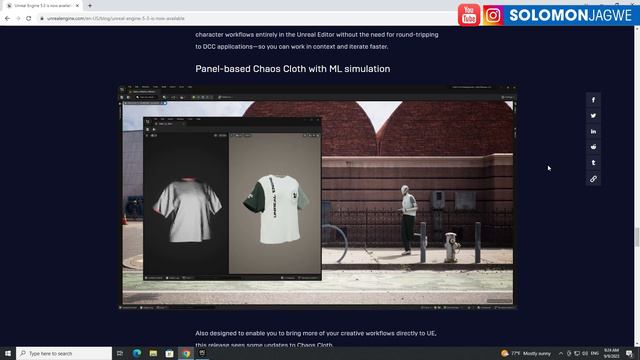Switch to Chrome in the taskbar
Image resolution: width=640 pixels, height=360 pixels.
[x=186, y=353]
